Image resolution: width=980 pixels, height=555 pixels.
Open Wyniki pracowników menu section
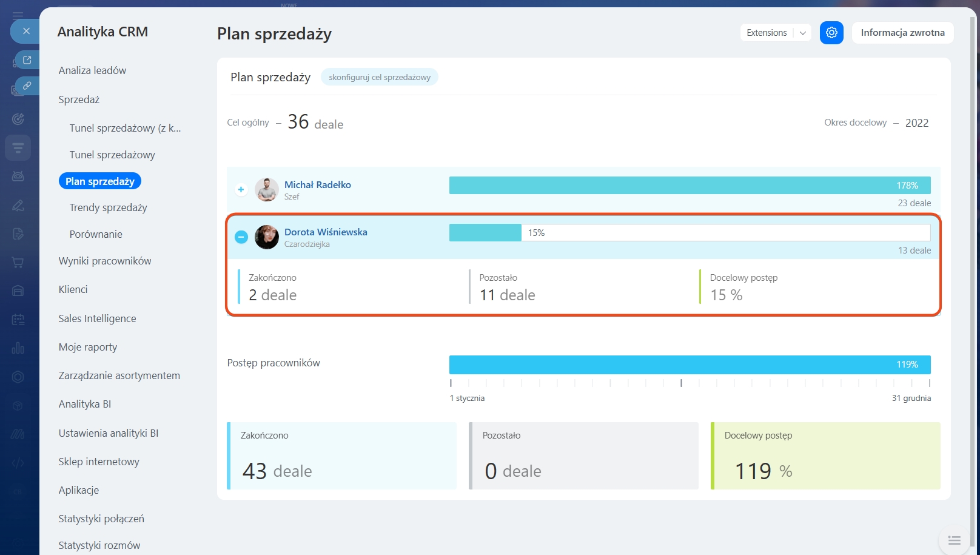click(x=105, y=261)
